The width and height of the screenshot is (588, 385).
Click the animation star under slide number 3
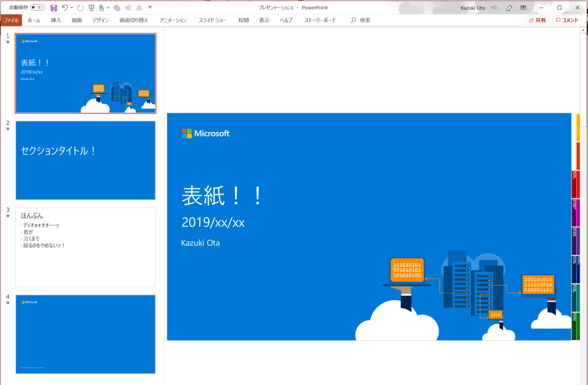pyautogui.click(x=7, y=216)
